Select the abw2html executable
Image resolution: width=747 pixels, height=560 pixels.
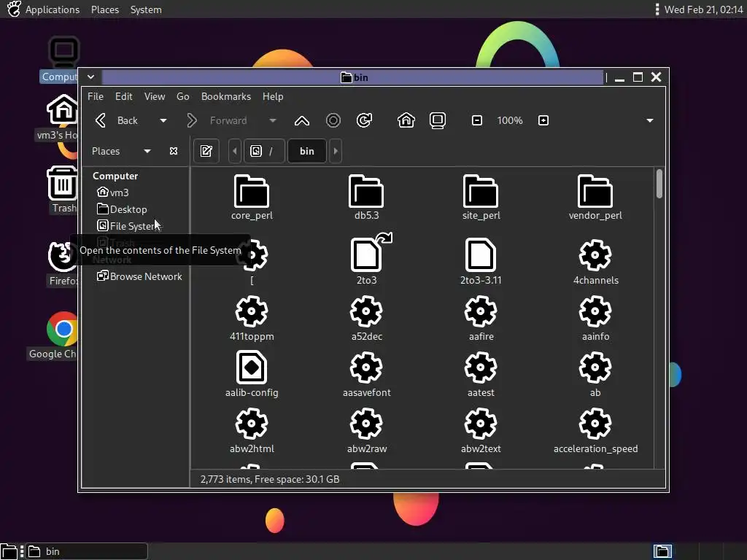pyautogui.click(x=252, y=430)
